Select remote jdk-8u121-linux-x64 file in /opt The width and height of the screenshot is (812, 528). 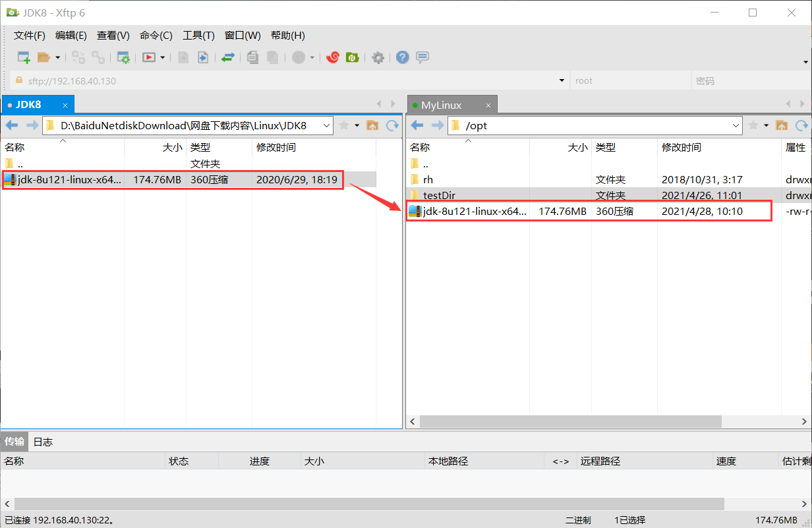(589, 211)
